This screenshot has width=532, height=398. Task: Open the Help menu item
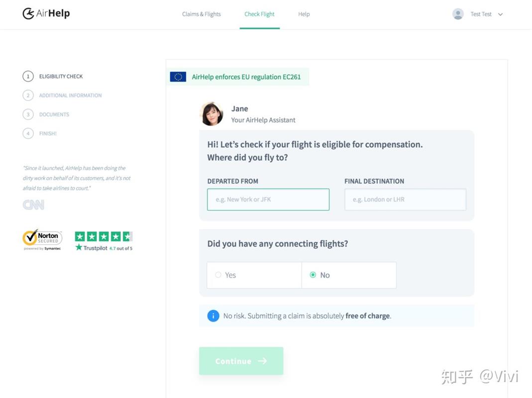[x=304, y=14]
